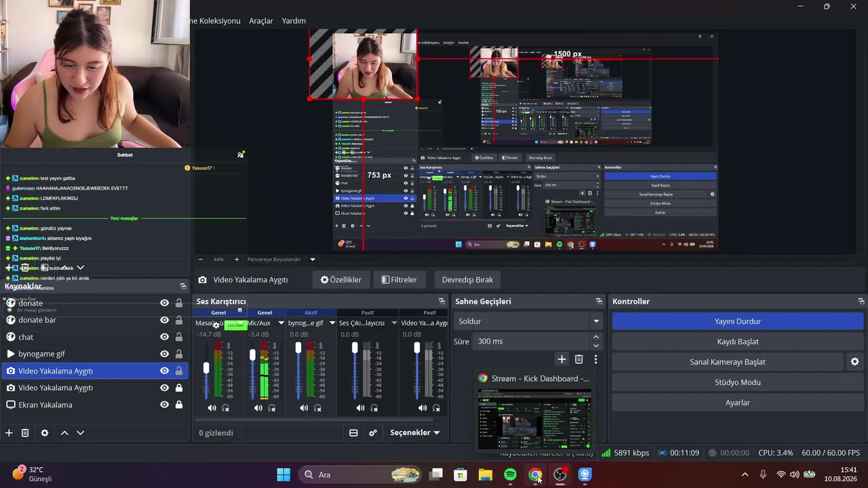Add a scene transition with plus icon
Viewport: 868px width, 488px height.
click(x=561, y=359)
